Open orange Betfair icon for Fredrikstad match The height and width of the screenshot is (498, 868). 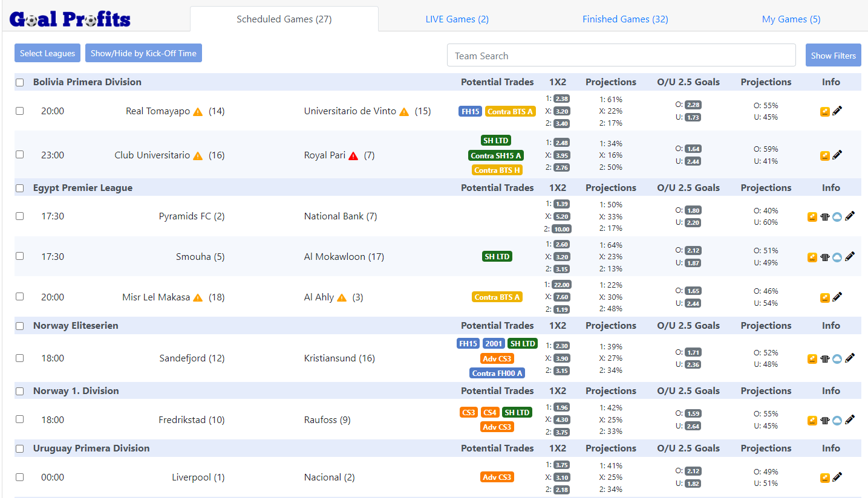(x=812, y=420)
